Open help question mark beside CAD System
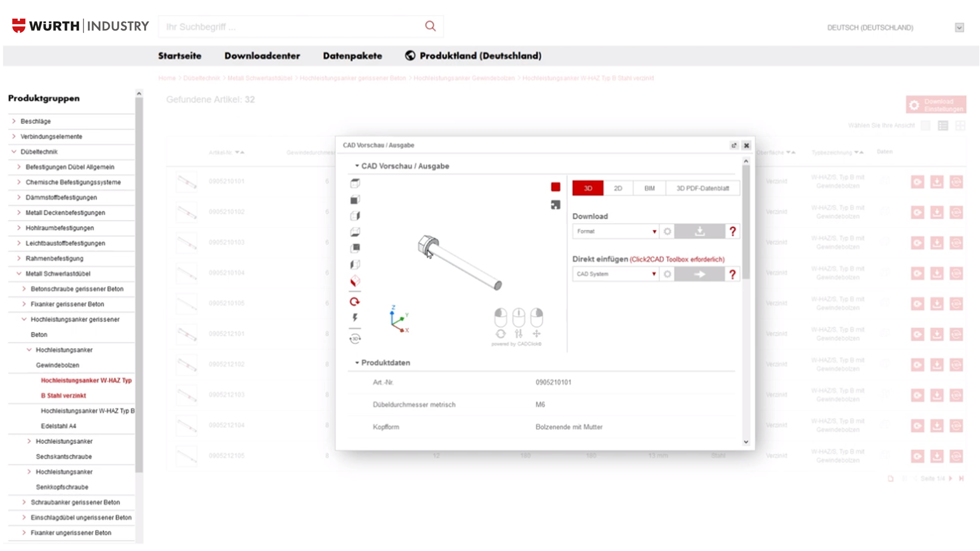980x551 pixels. [x=732, y=274]
